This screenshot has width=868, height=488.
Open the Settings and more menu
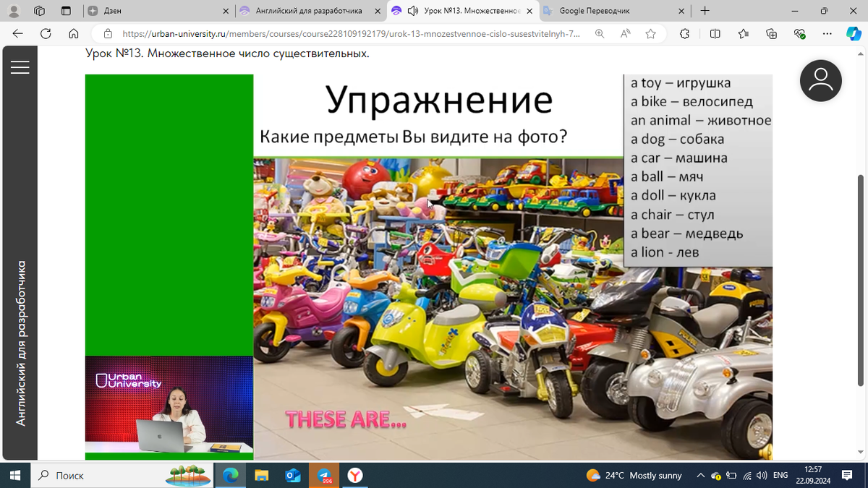pos(827,33)
